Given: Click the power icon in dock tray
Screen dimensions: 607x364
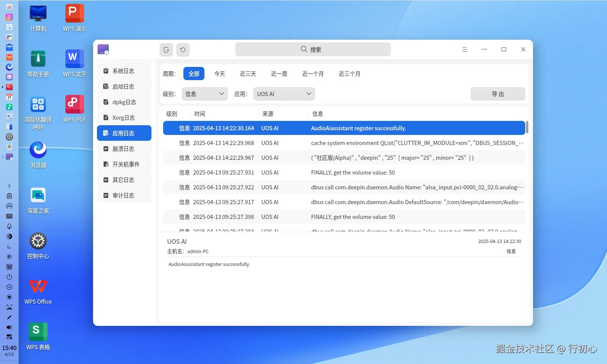Looking at the screenshot, I should [x=9, y=277].
